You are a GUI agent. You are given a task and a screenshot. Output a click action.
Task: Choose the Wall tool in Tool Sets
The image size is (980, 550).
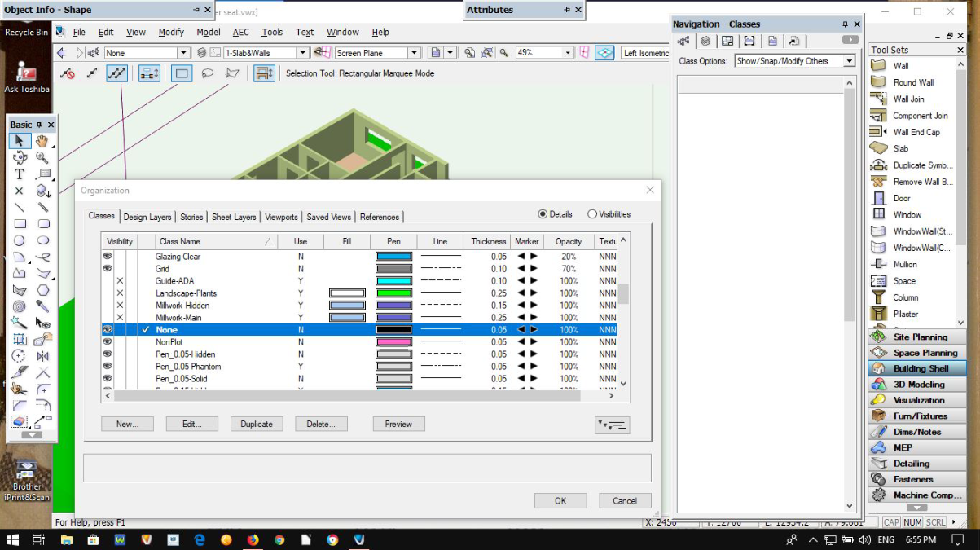pos(900,66)
